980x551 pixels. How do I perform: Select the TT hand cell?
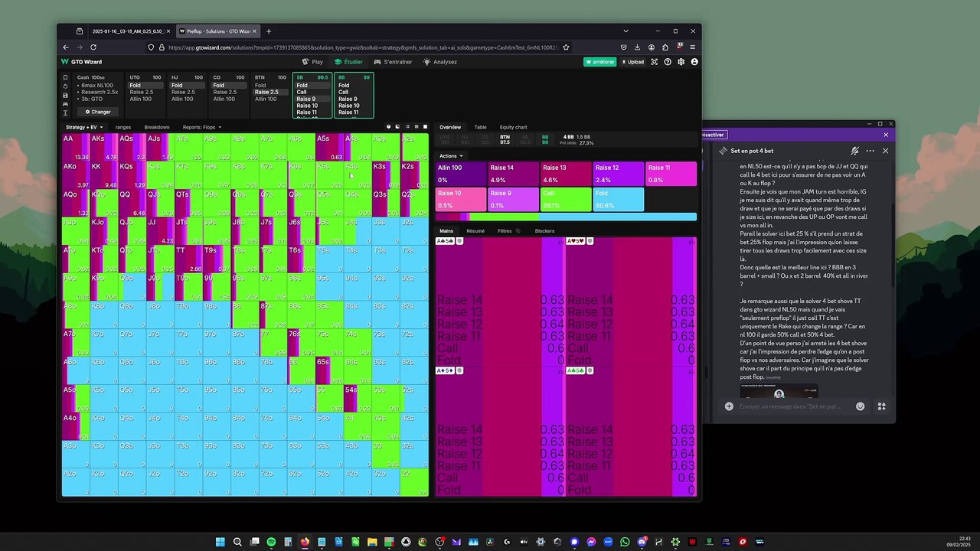pyautogui.click(x=188, y=259)
